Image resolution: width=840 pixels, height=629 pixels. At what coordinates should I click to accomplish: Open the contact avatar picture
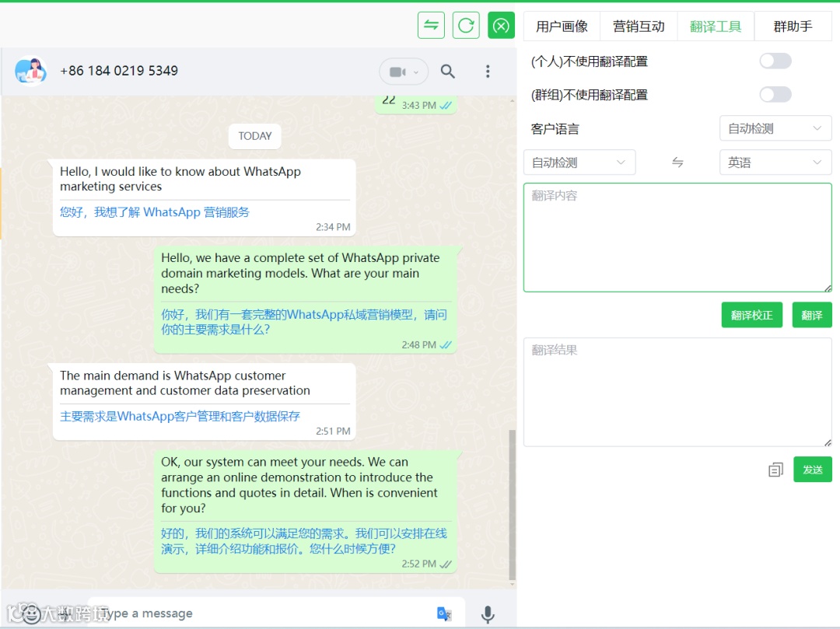tap(30, 71)
